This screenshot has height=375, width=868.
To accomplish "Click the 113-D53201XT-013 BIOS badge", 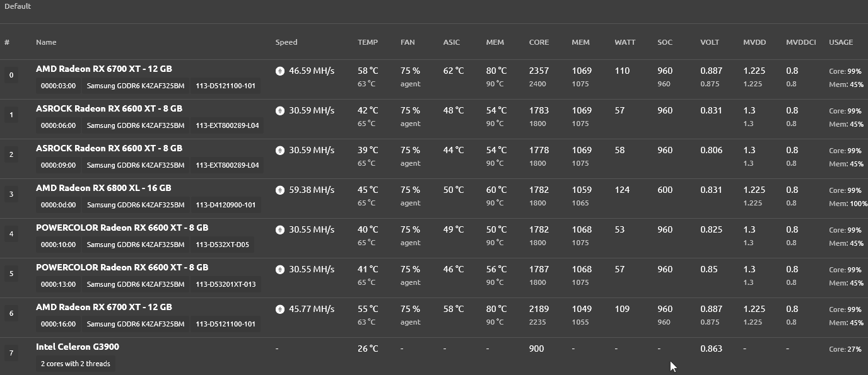I will point(225,284).
